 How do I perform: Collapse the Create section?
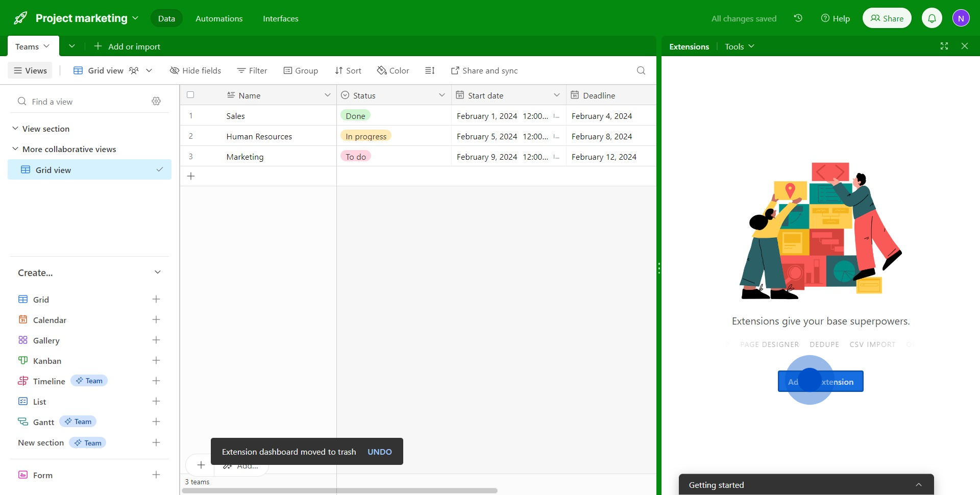pyautogui.click(x=158, y=273)
